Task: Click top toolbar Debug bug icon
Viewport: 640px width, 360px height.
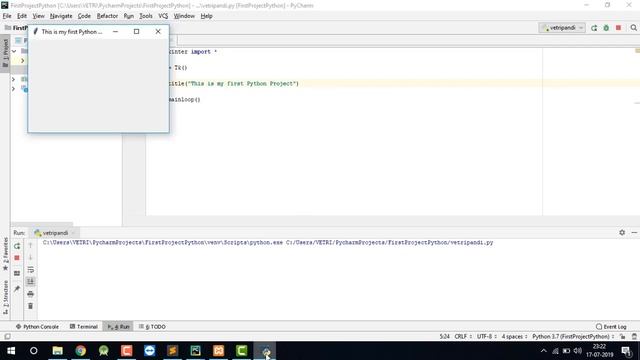Action: click(x=606, y=28)
